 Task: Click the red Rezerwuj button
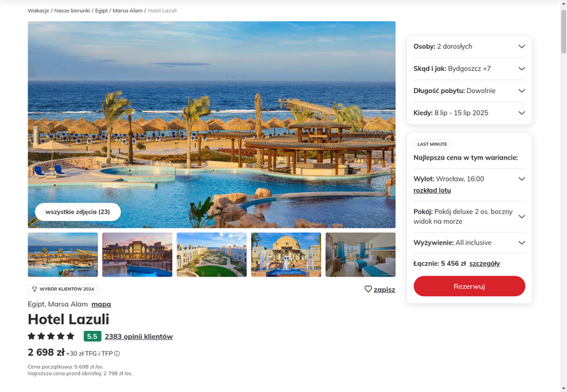(x=469, y=286)
